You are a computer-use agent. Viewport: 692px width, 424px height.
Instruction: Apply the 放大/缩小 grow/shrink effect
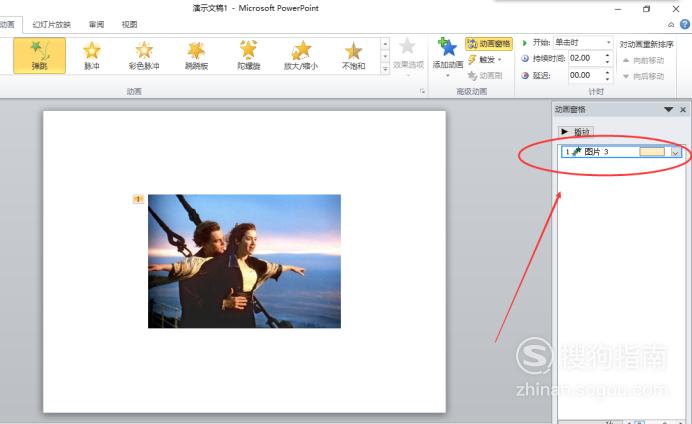(301, 56)
